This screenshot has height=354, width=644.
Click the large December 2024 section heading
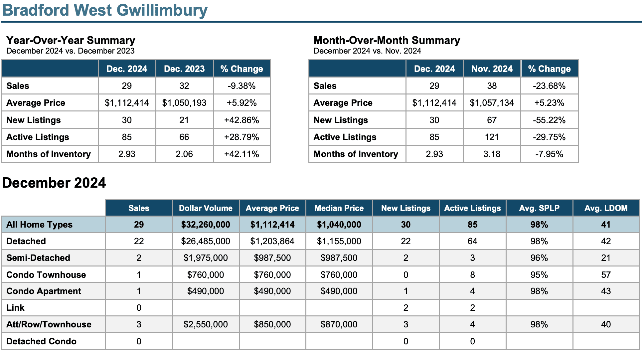coord(54,183)
